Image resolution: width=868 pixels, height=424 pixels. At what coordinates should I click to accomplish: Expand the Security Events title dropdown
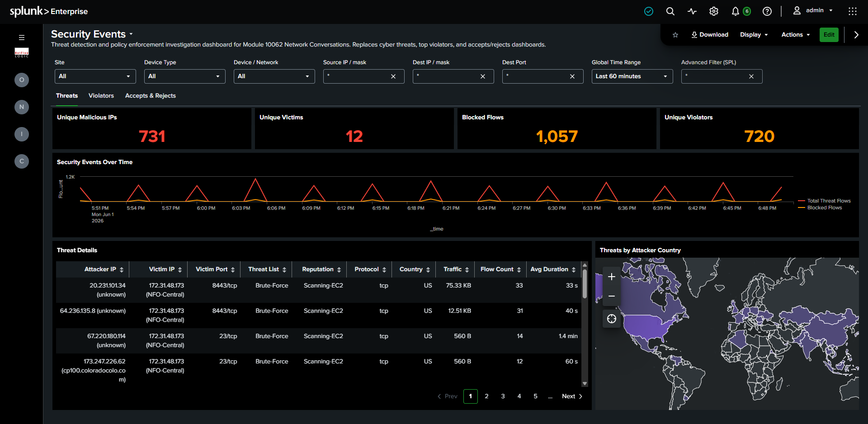pos(131,34)
